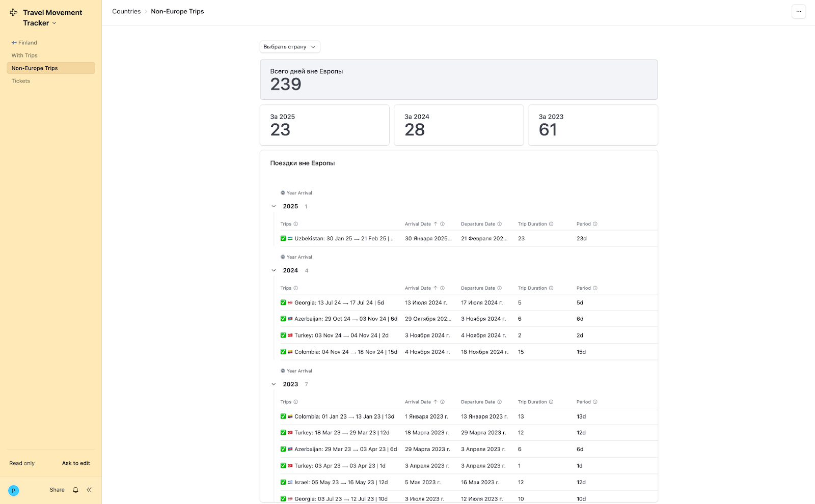
Task: Toggle the checkmark on Turkey 03 Nov 24 row
Action: [x=283, y=335]
